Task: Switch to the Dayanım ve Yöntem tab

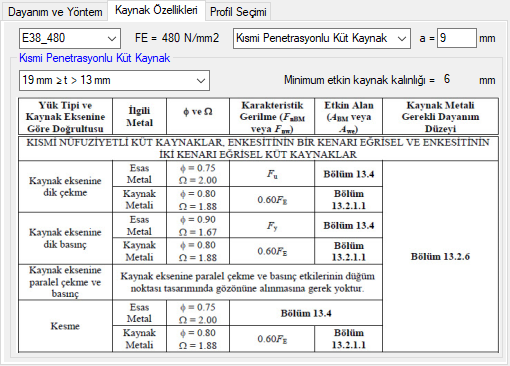Action: click(55, 12)
